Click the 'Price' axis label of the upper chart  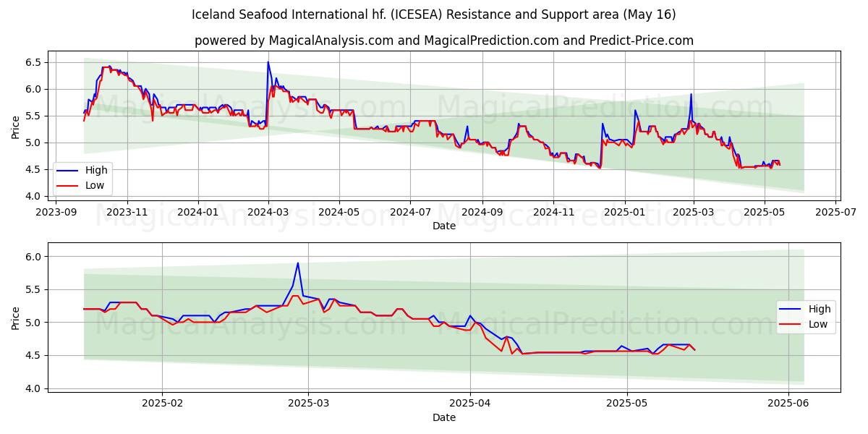[16, 127]
